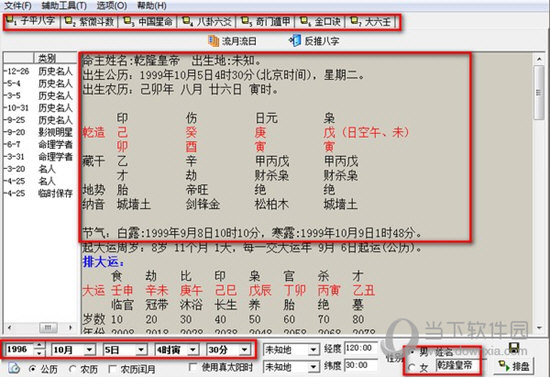Click the 类别 column header
Viewport: 550px width, 378px height.
[x=55, y=58]
